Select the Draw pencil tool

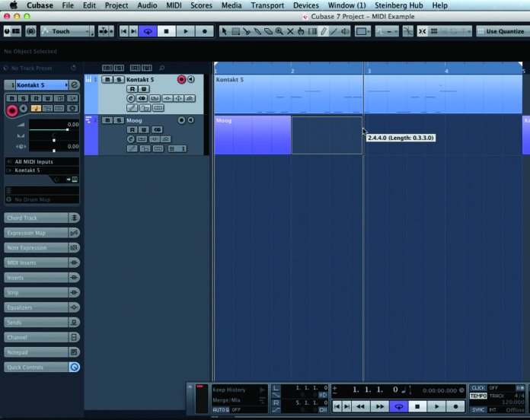coord(323,31)
